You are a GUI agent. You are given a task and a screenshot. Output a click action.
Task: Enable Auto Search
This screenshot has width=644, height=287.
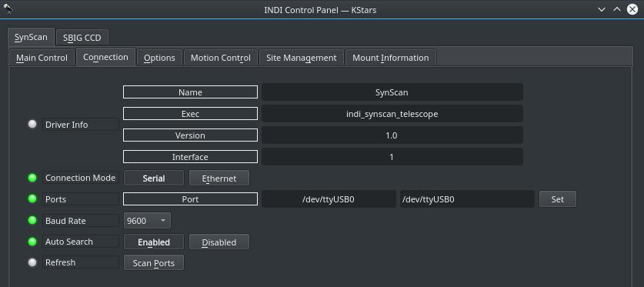[x=154, y=242]
